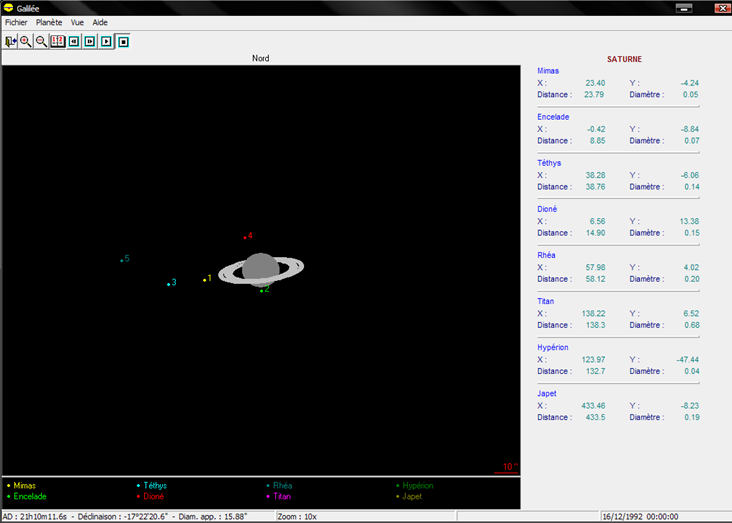Viewport: 732px width, 523px height.
Task: Click the Galilée app icon in title bar
Action: 8,8
